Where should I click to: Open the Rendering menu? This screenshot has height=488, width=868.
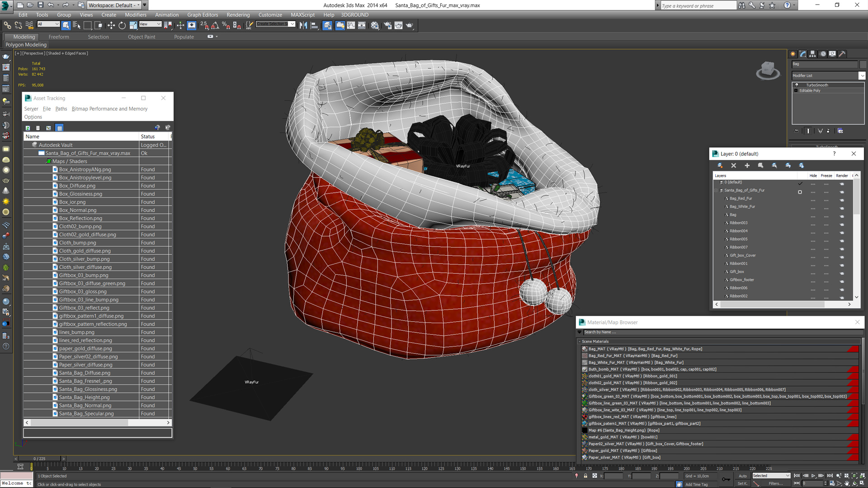coord(238,14)
